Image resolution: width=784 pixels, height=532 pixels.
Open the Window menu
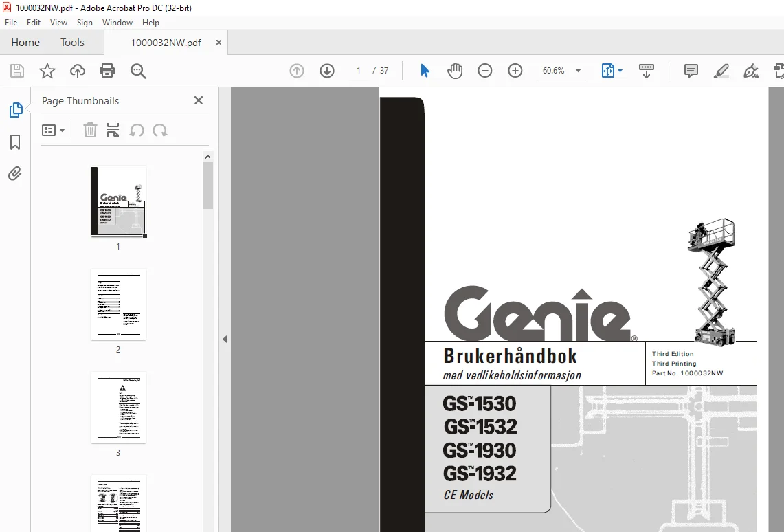tap(117, 23)
